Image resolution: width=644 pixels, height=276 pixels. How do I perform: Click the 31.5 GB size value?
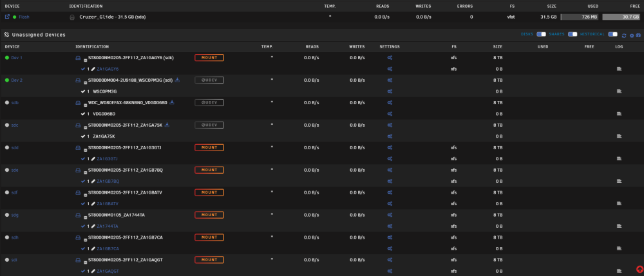548,17
